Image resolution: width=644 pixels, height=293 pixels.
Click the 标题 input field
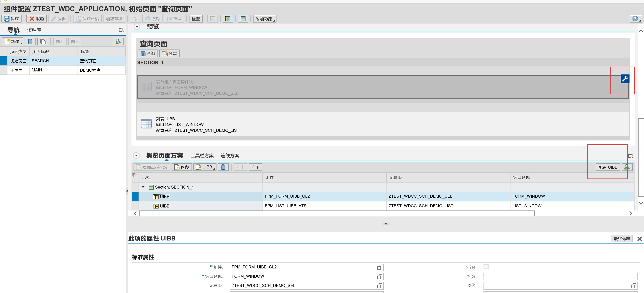coord(560,276)
